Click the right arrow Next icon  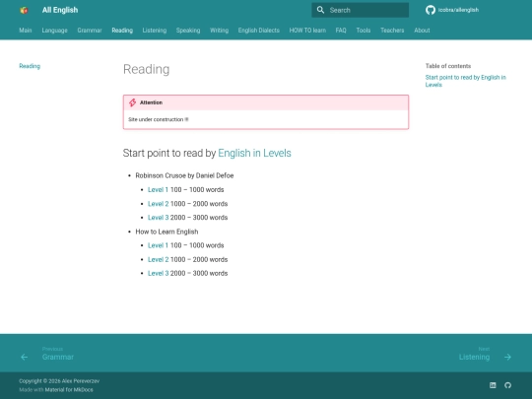click(507, 357)
